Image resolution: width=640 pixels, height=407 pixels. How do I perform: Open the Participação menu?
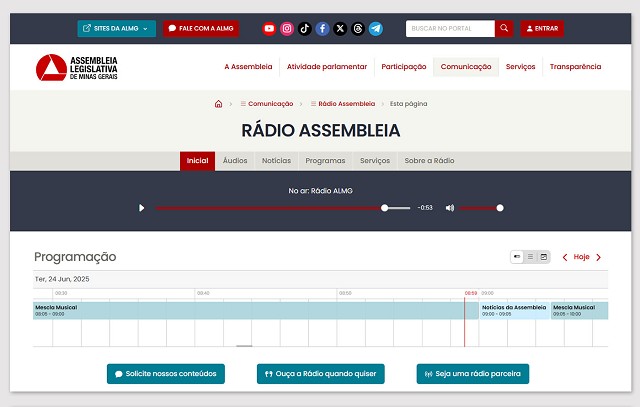pos(404,67)
